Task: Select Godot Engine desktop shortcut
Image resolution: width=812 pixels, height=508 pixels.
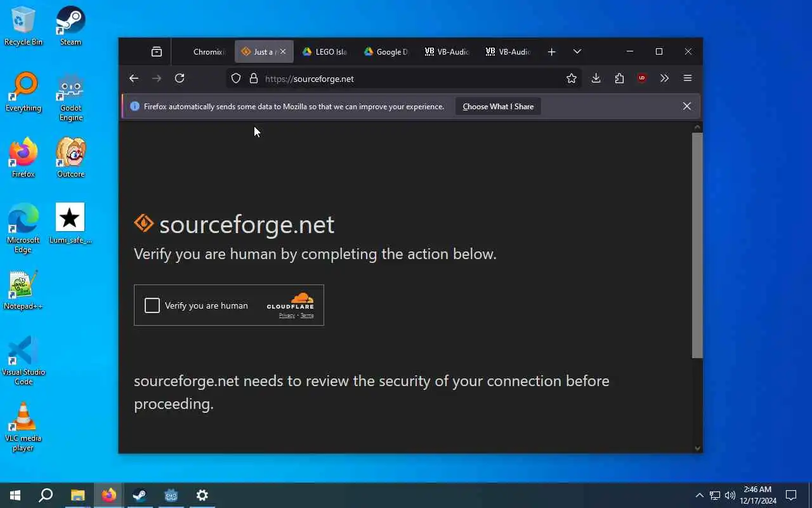Action: click(70, 97)
